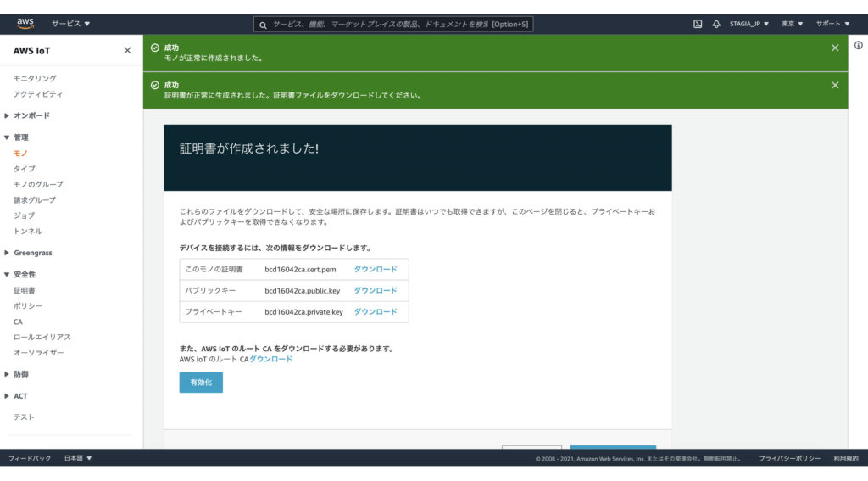The image size is (868, 481).
Task: Download the bcd16042ca.private.key file
Action: pos(375,311)
